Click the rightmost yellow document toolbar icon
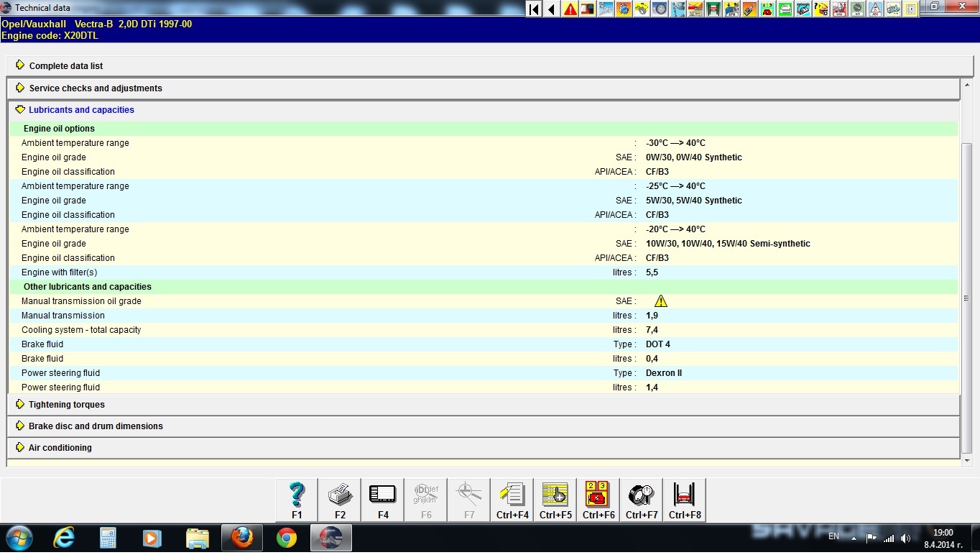 click(910, 9)
